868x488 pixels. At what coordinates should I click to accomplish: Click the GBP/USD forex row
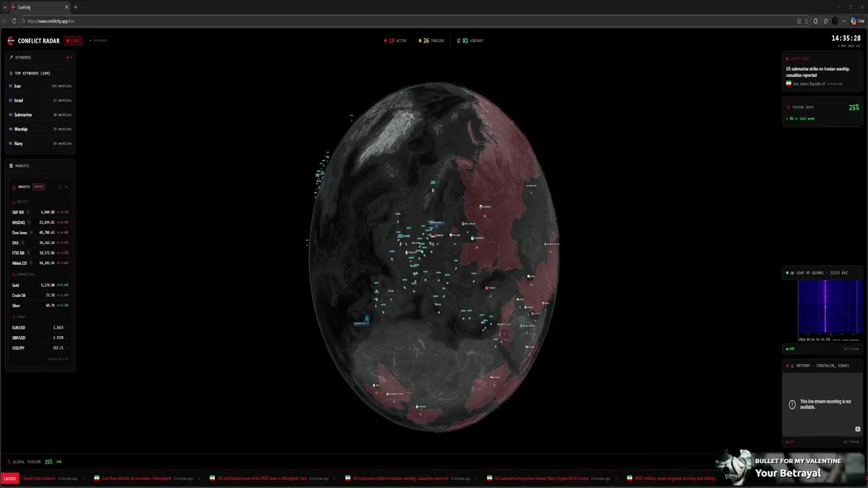40,338
